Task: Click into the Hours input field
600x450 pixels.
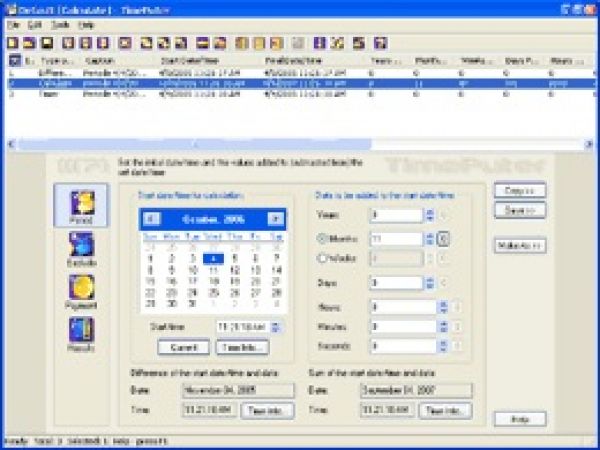Action: pos(403,307)
